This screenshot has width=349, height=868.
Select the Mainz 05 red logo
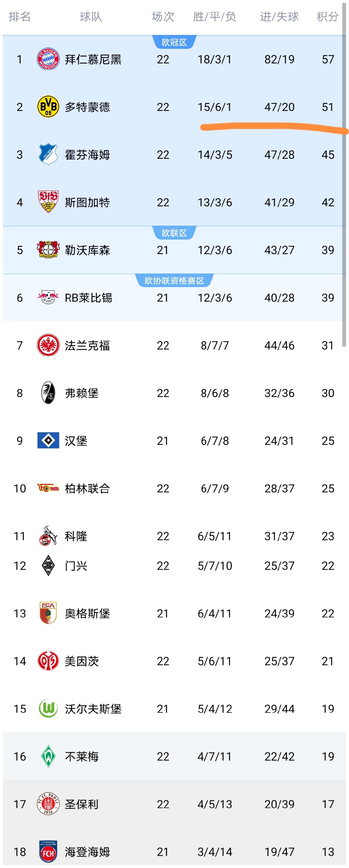(x=48, y=661)
